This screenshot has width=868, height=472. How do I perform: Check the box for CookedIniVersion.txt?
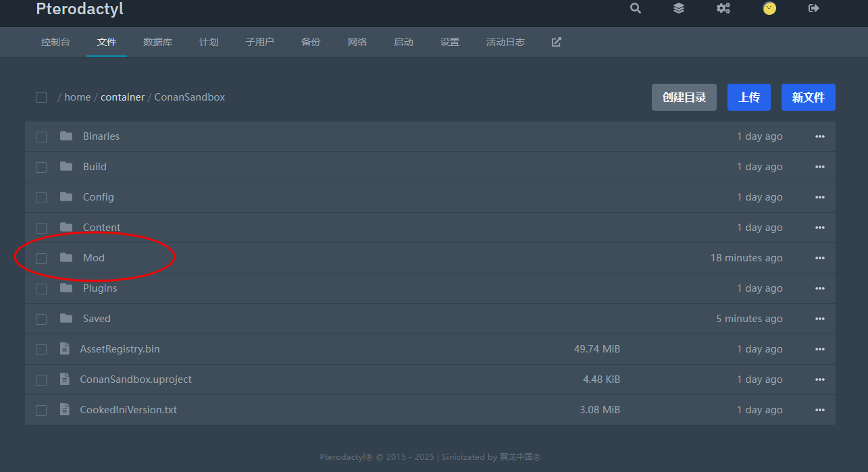coord(41,410)
